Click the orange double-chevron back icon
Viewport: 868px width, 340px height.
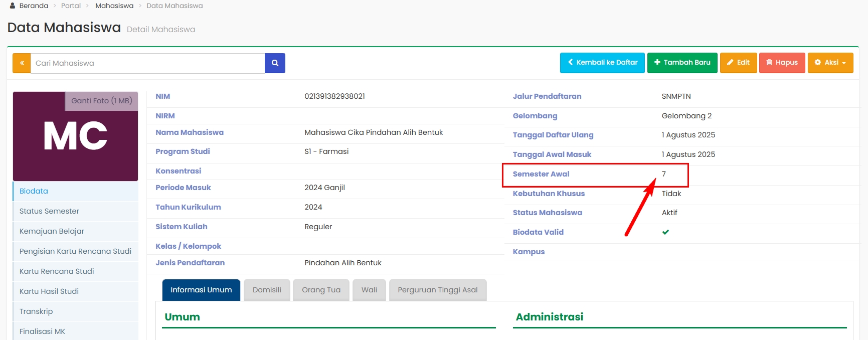coord(22,63)
